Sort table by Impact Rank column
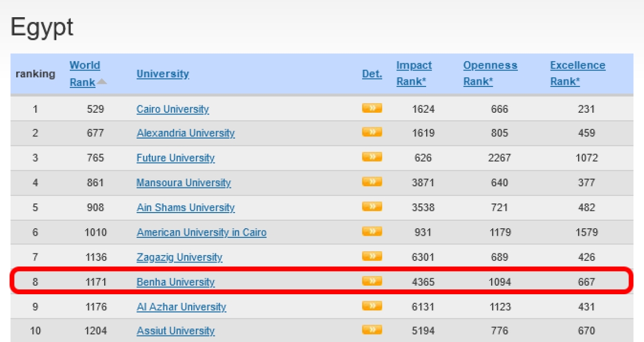 (414, 74)
